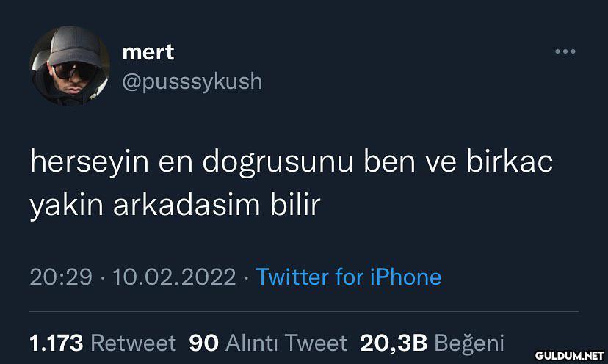View the Alıntı Tweet list
The width and height of the screenshot is (608, 364).
(286, 343)
